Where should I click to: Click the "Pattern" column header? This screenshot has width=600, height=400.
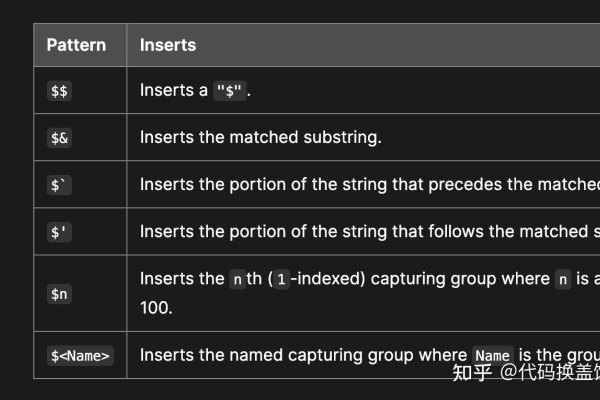pos(76,45)
